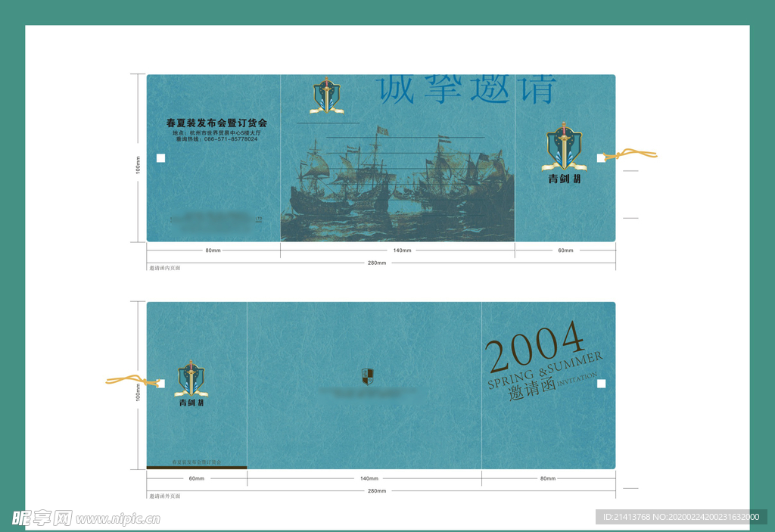Click the 280mm total width label under the inner page
Screen dimensions: 775x532
377,263
